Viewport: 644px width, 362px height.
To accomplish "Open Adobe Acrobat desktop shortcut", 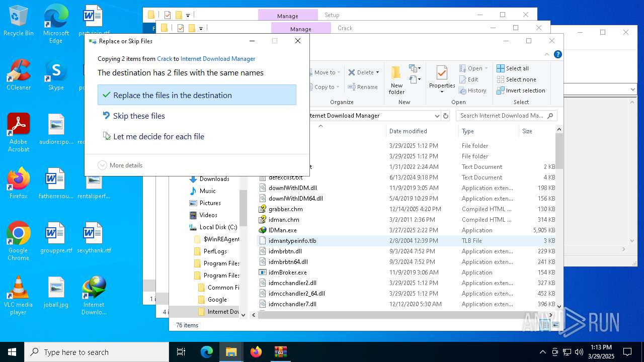I will point(18,133).
